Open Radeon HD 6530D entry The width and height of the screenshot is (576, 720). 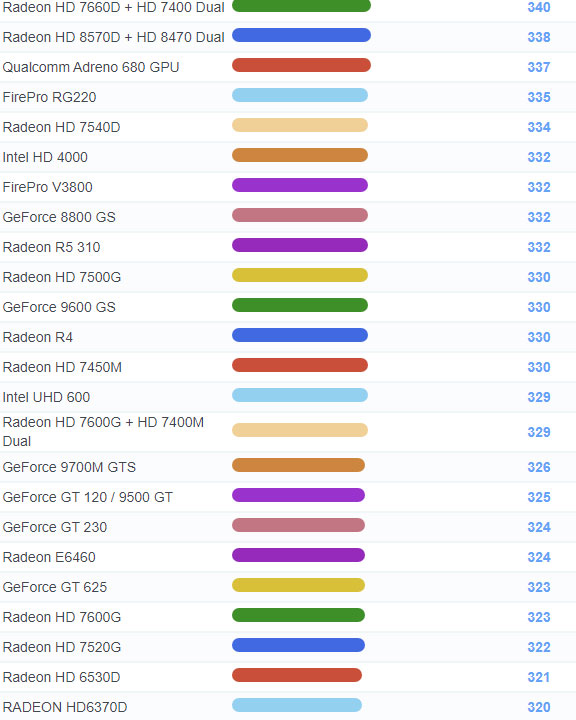click(x=62, y=677)
